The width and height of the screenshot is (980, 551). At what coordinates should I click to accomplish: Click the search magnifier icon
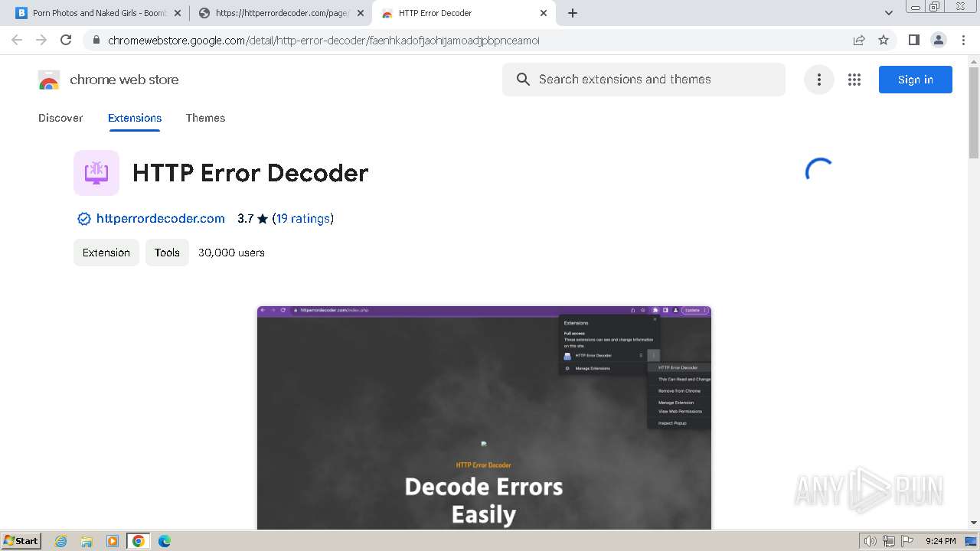pyautogui.click(x=523, y=80)
